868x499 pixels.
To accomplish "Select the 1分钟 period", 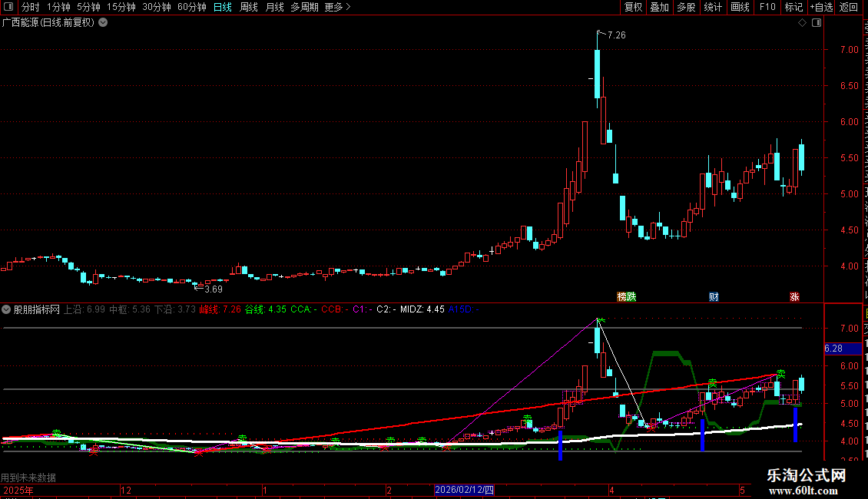I will [x=58, y=7].
